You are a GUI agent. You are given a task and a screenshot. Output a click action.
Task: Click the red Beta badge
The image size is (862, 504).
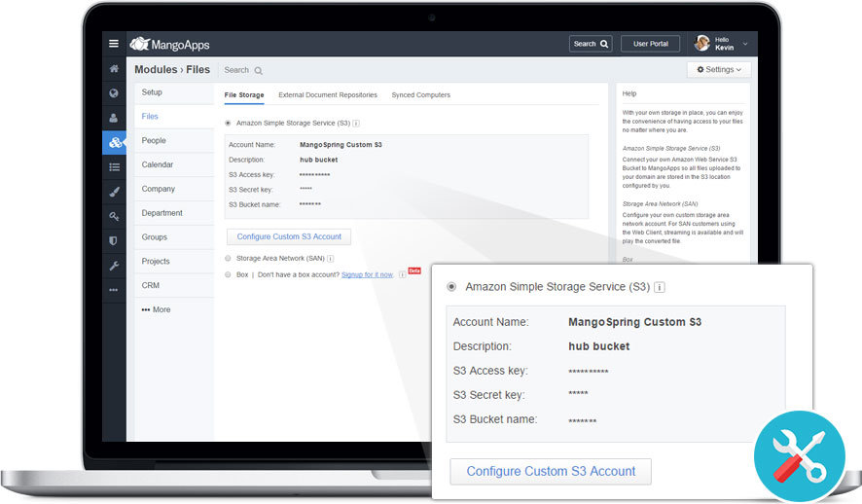[x=414, y=270]
